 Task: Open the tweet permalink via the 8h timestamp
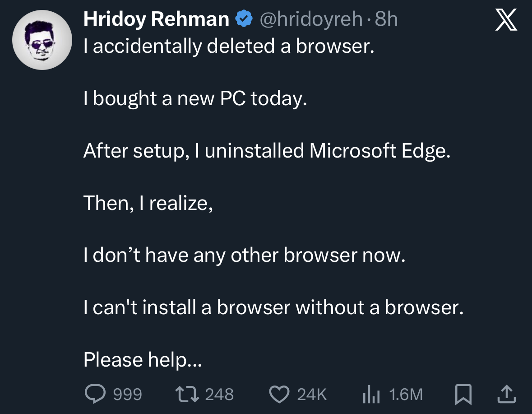click(386, 19)
